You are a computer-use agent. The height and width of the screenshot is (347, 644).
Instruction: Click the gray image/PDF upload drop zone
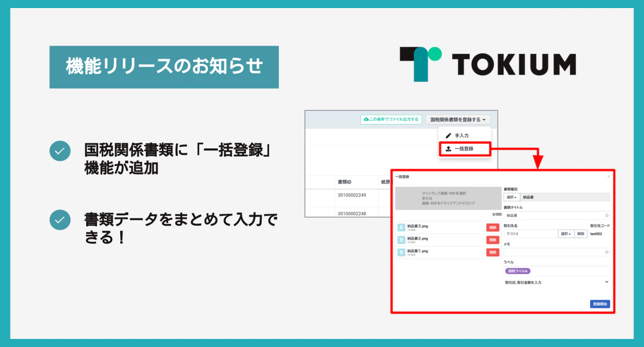[x=447, y=198]
